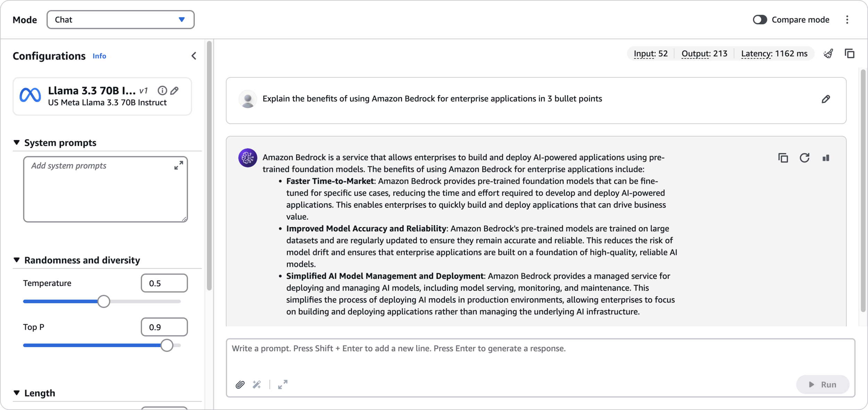View model info icon next to v1

click(162, 91)
